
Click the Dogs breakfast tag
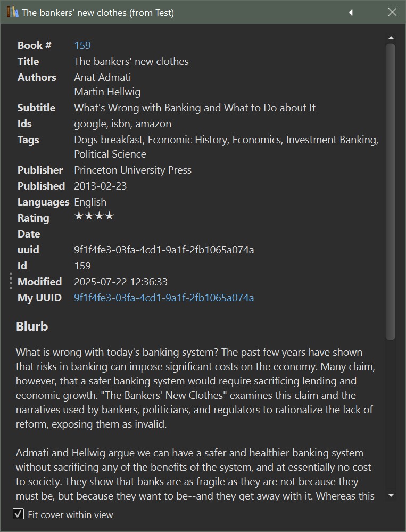click(108, 140)
